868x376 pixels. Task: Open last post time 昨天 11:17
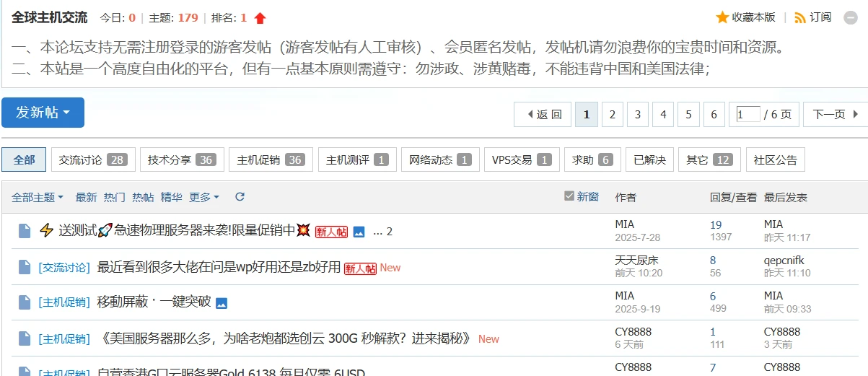787,237
